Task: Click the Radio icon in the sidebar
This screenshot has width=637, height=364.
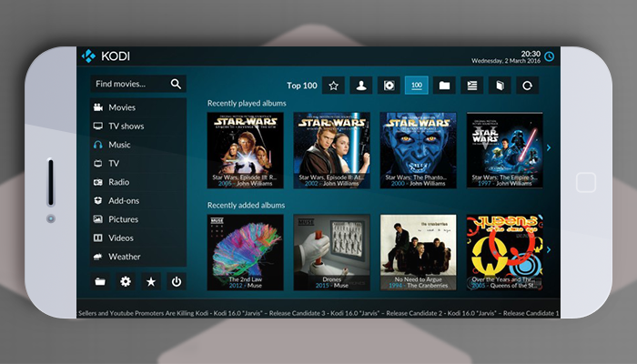Action: [98, 182]
